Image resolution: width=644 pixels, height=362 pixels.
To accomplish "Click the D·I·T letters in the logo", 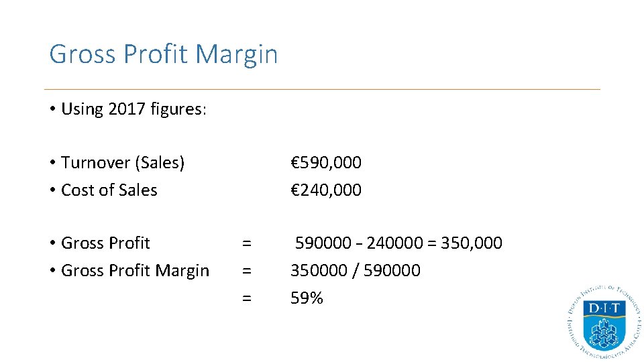I will [604, 308].
